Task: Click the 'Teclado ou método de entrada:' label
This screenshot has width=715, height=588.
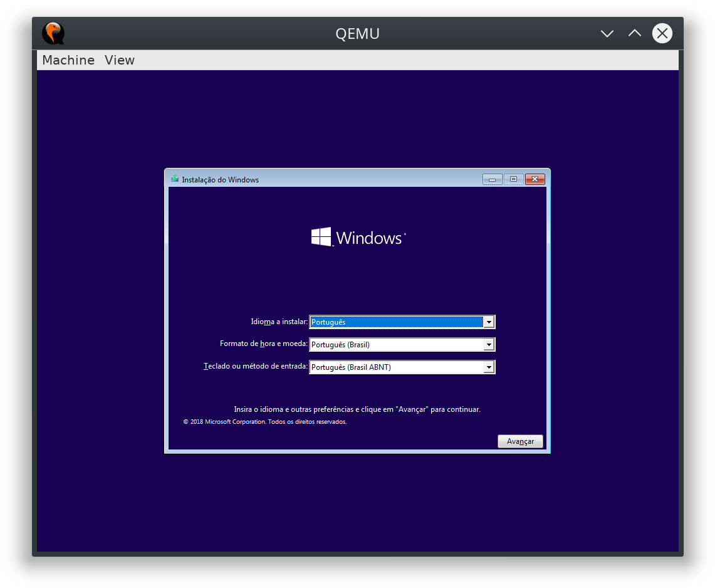Action: coord(256,366)
